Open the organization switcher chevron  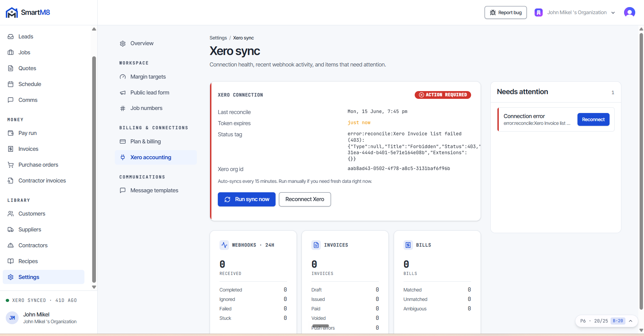tap(613, 13)
